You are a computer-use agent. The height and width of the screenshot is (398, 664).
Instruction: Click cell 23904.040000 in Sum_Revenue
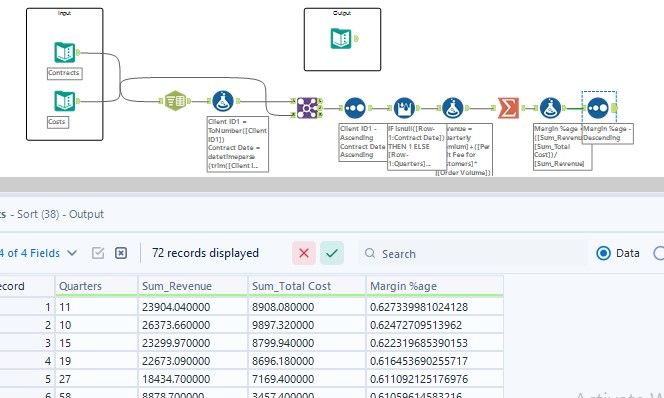(193, 307)
